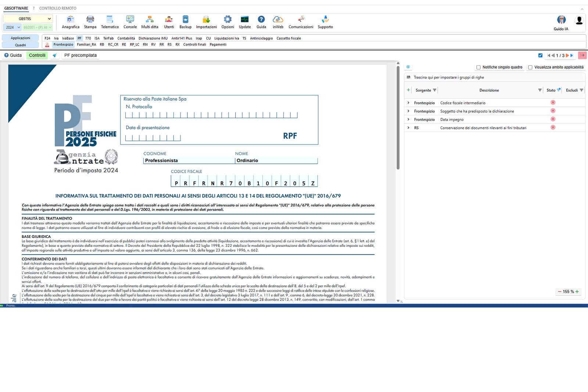The width and height of the screenshot is (588, 392).
Task: Switch to the Familiari_RA quadro tab
Action: pos(86,44)
